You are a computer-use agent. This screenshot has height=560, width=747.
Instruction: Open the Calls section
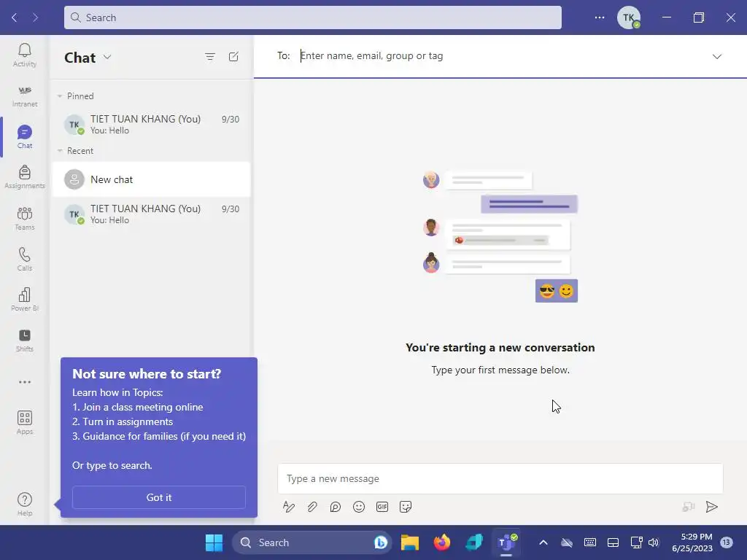tap(24, 259)
